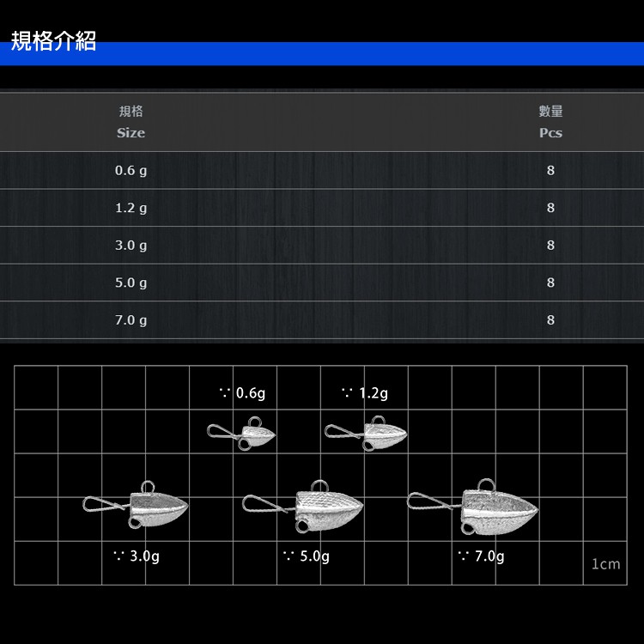Select the 7.0 g size table cell
The height and width of the screenshot is (644, 644).
(131, 320)
